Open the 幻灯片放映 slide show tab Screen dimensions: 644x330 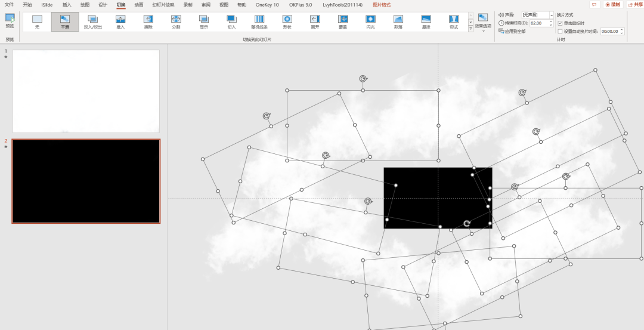click(163, 5)
